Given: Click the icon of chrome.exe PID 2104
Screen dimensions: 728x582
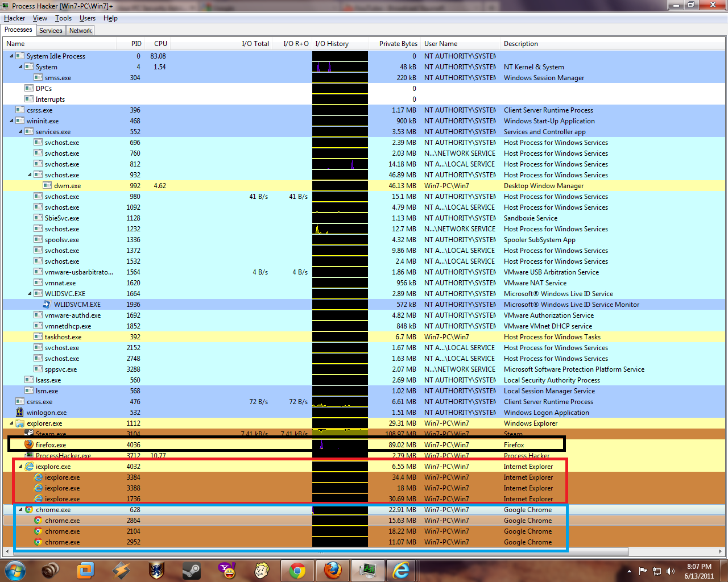Looking at the screenshot, I should click(38, 531).
